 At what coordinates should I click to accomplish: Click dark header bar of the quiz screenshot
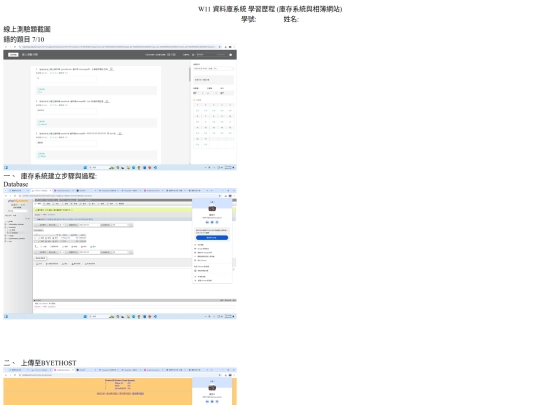[120, 54]
